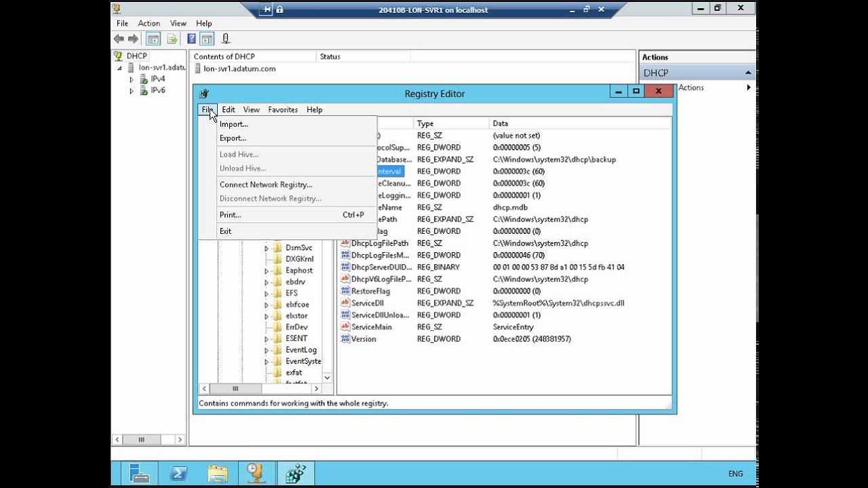Viewport: 868px width, 488px height.
Task: Expand the EFS registry key
Action: point(267,293)
